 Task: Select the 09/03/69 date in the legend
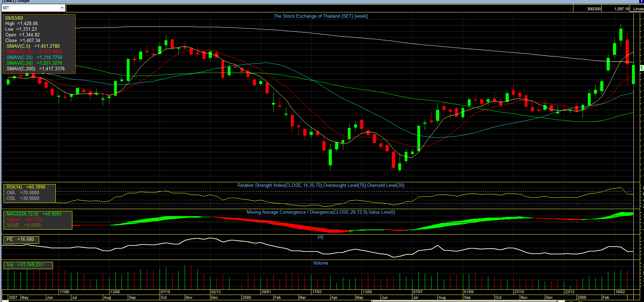pyautogui.click(x=14, y=18)
